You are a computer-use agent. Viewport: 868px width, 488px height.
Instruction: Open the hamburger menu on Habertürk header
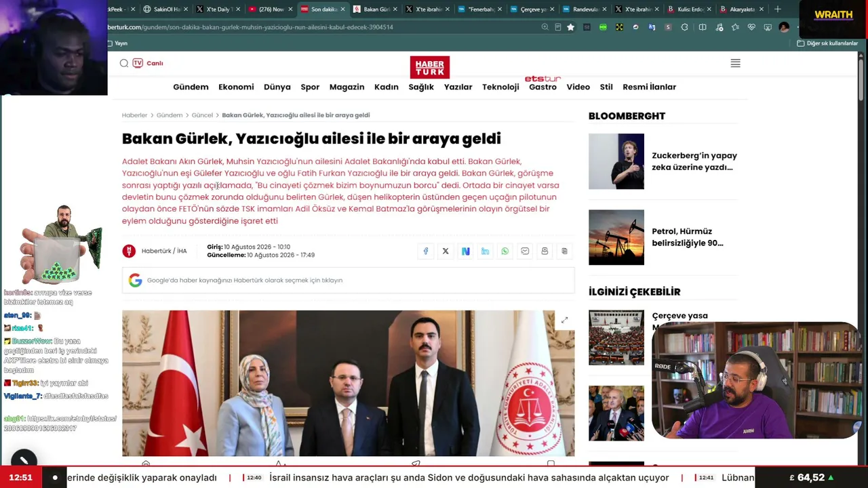(735, 63)
